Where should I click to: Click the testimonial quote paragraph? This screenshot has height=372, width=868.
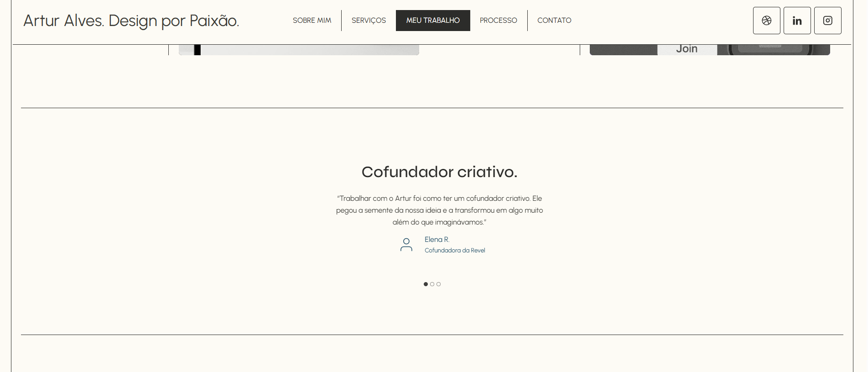[439, 210]
